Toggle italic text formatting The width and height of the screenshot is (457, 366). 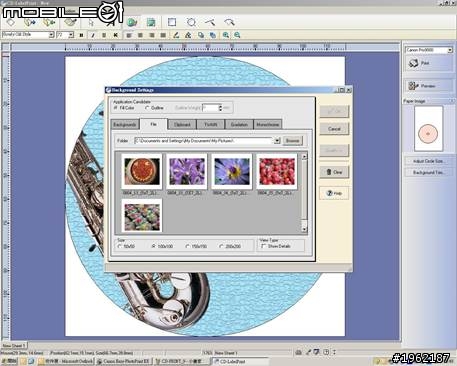click(93, 35)
